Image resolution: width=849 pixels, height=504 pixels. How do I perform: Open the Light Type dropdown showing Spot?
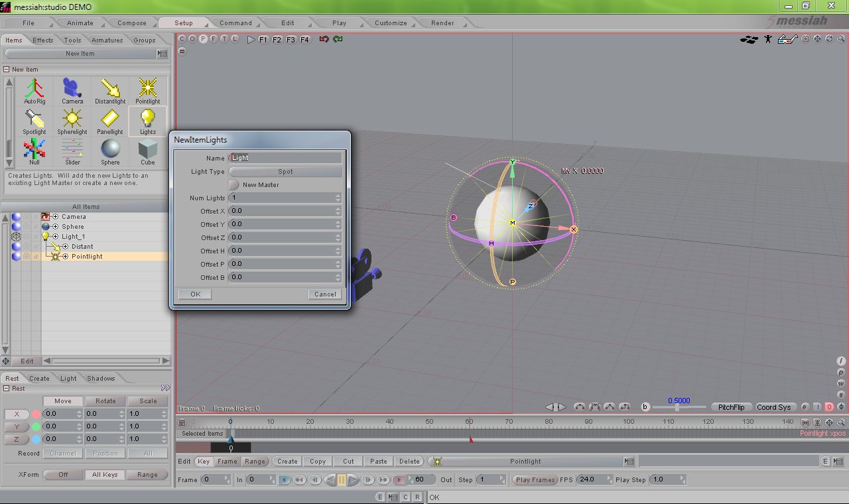(285, 171)
